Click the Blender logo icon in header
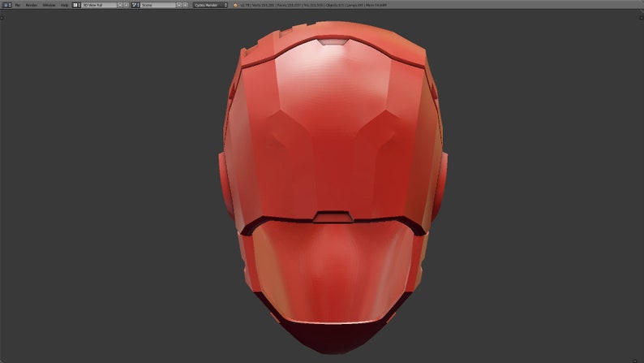644x363 pixels. (235, 5)
